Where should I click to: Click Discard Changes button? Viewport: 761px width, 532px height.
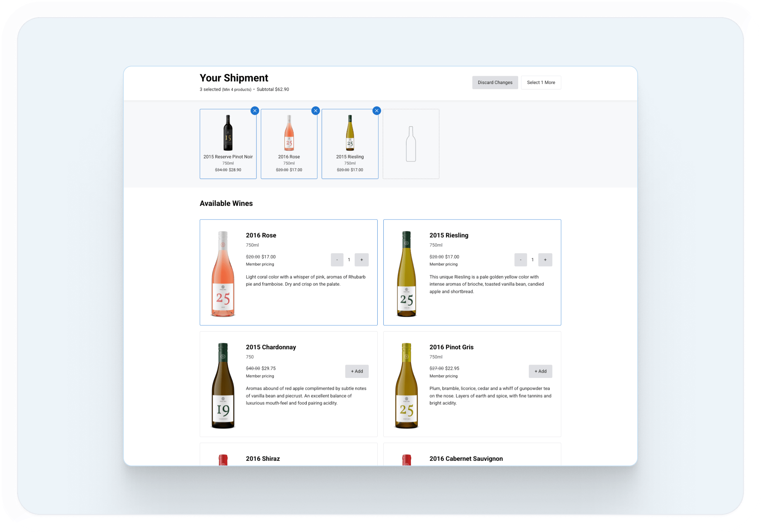coord(495,83)
